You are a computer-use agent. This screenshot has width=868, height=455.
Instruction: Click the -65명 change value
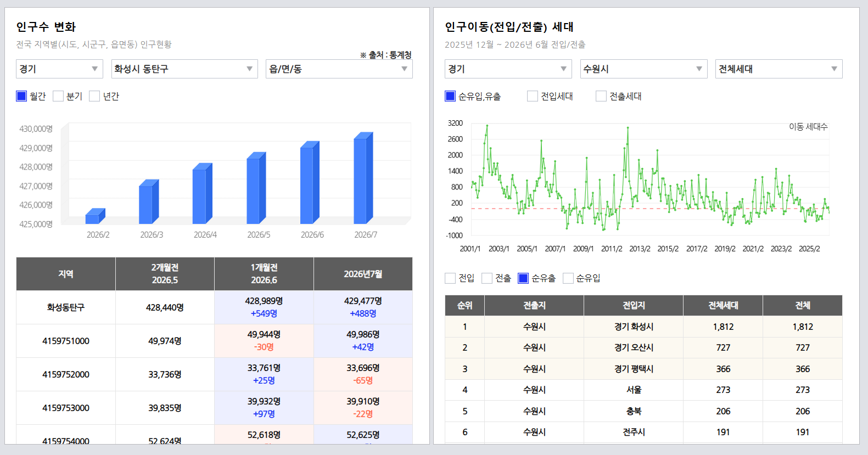tap(363, 380)
